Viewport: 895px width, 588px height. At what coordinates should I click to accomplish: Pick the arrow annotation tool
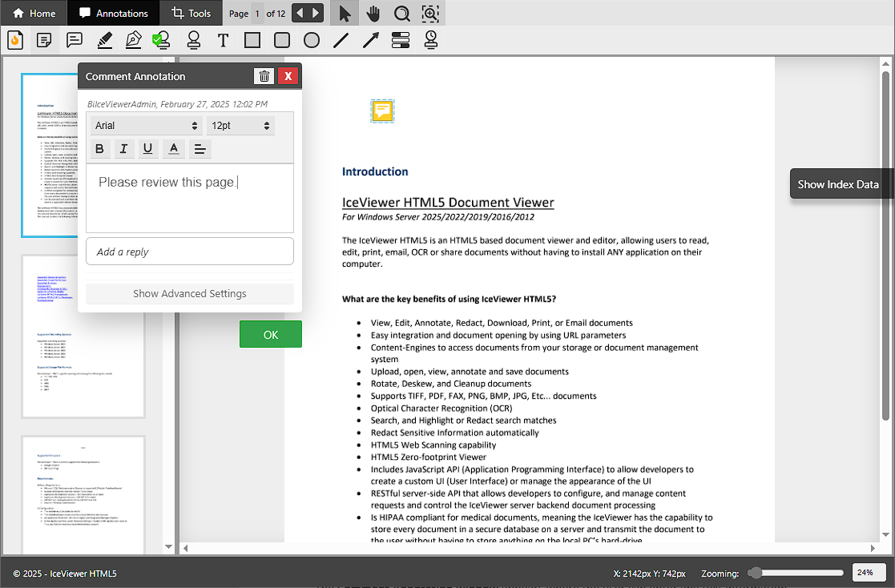pyautogui.click(x=370, y=40)
